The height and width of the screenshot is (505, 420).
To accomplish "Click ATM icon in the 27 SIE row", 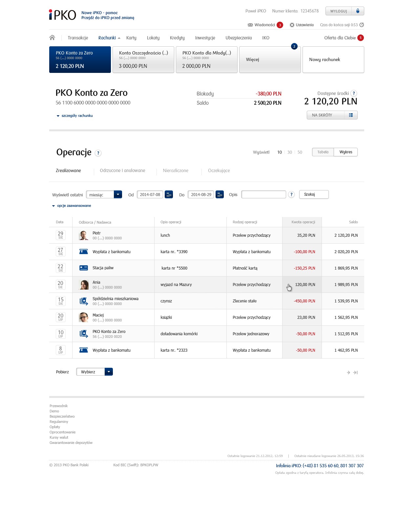I will (x=84, y=252).
